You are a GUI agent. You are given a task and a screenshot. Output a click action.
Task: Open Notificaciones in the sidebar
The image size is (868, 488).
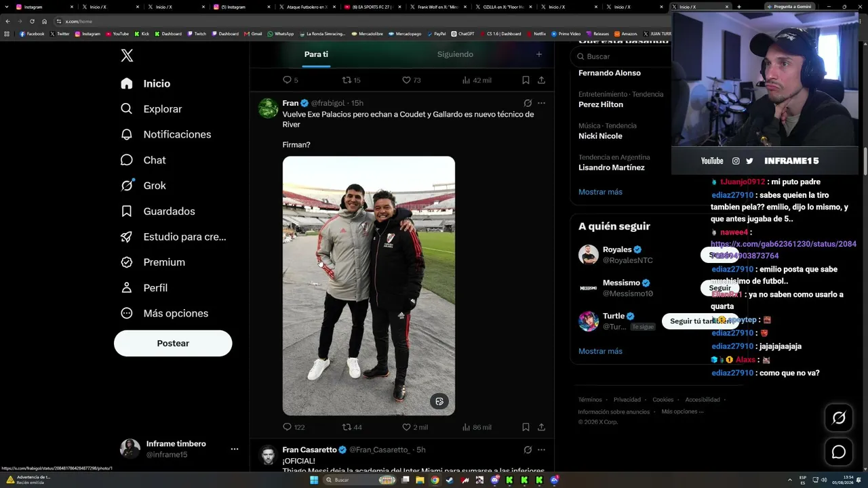tap(165, 134)
